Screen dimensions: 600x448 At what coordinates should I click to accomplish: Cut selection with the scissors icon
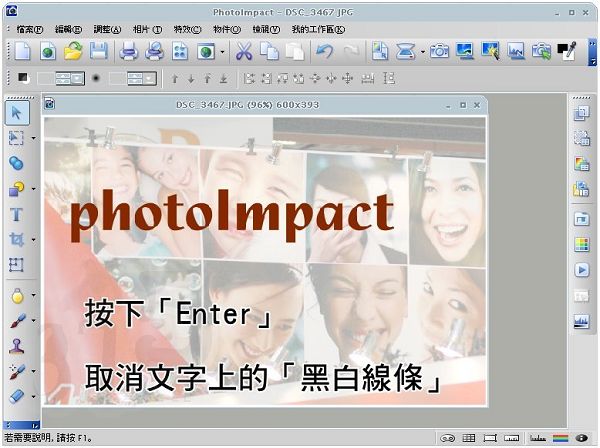point(244,51)
